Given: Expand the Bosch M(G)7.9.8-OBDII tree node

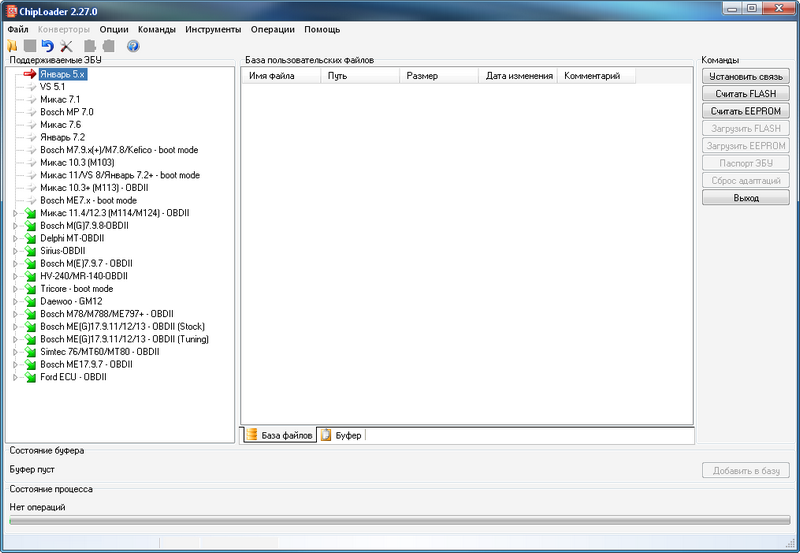Looking at the screenshot, I should pos(14,226).
